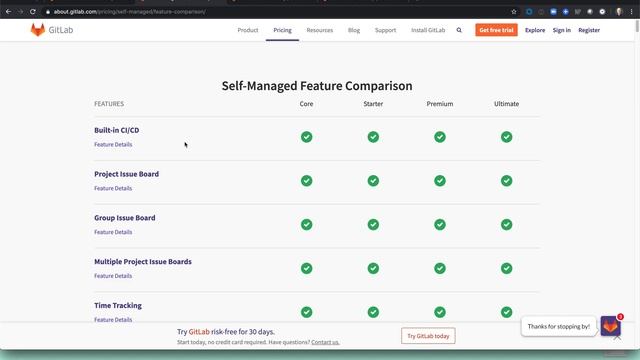The width and height of the screenshot is (640, 360).
Task: Click the Time Tracking Starter checkmark
Action: [373, 312]
